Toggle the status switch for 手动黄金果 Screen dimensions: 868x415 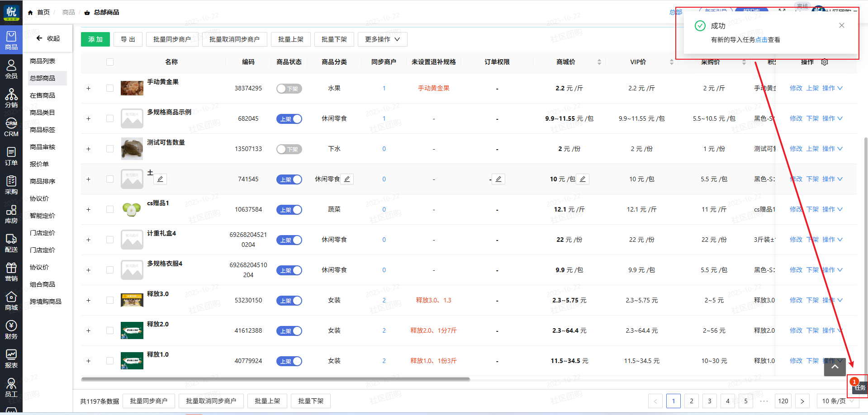289,89
